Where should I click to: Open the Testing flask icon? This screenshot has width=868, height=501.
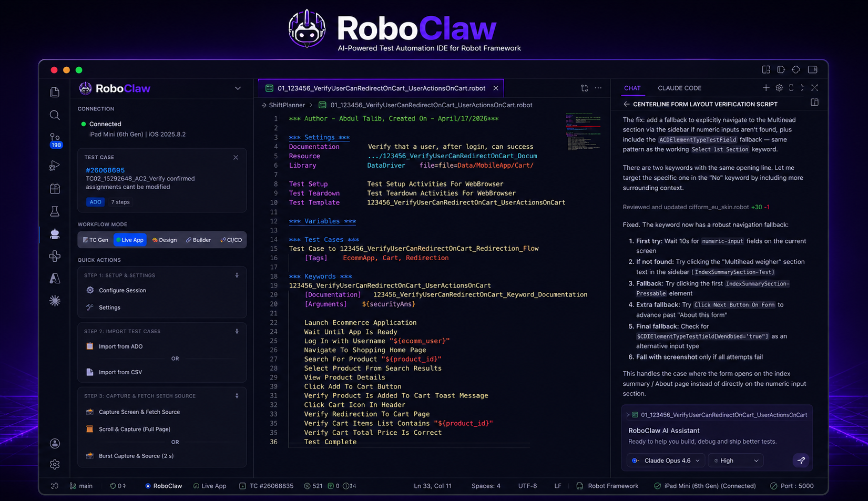(x=55, y=211)
